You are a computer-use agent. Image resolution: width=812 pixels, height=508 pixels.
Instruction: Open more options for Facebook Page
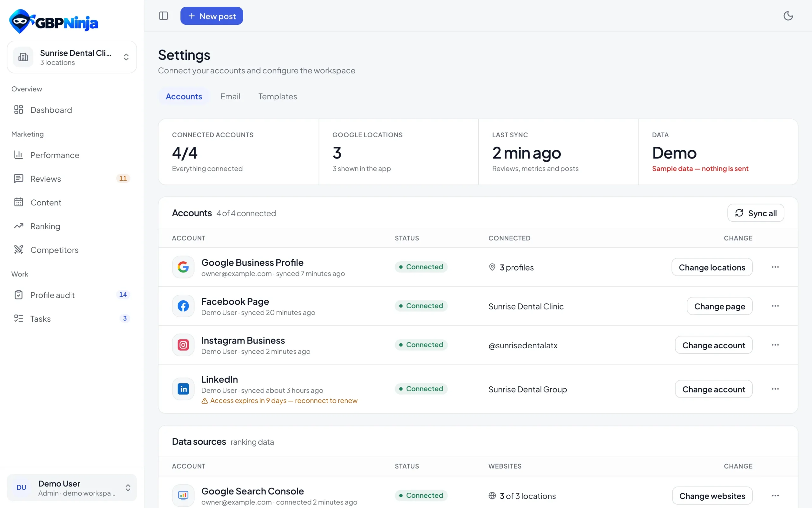[775, 306]
